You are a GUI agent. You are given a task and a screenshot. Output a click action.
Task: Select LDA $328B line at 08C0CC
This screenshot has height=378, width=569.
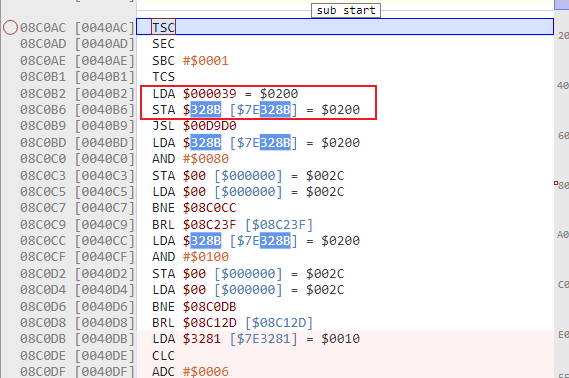click(256, 241)
